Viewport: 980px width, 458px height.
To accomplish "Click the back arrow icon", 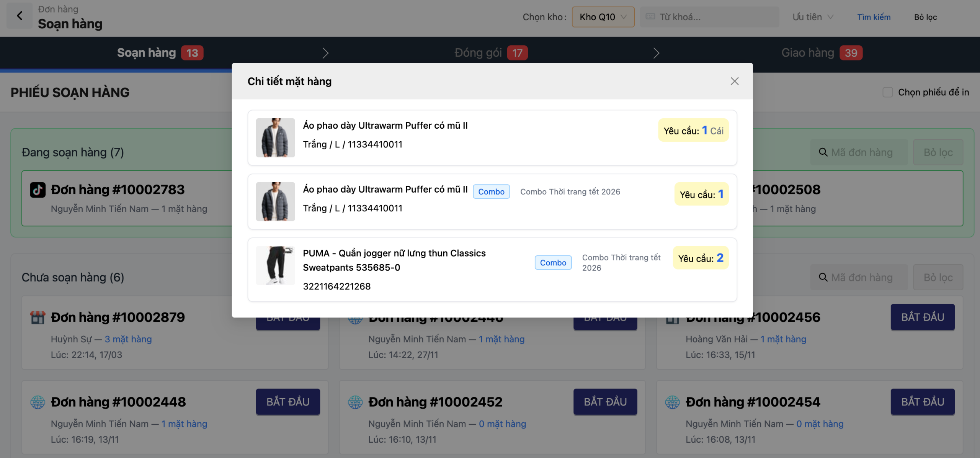I will click(20, 16).
